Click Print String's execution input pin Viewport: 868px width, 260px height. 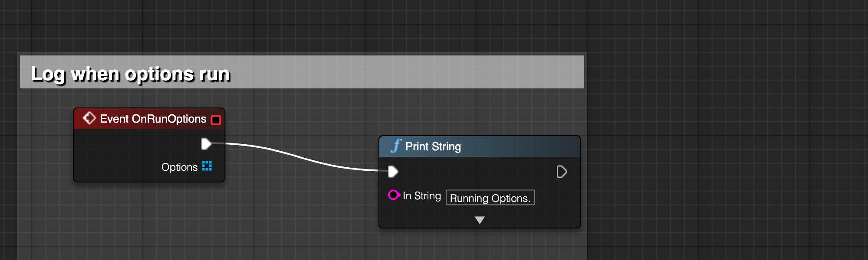(393, 172)
